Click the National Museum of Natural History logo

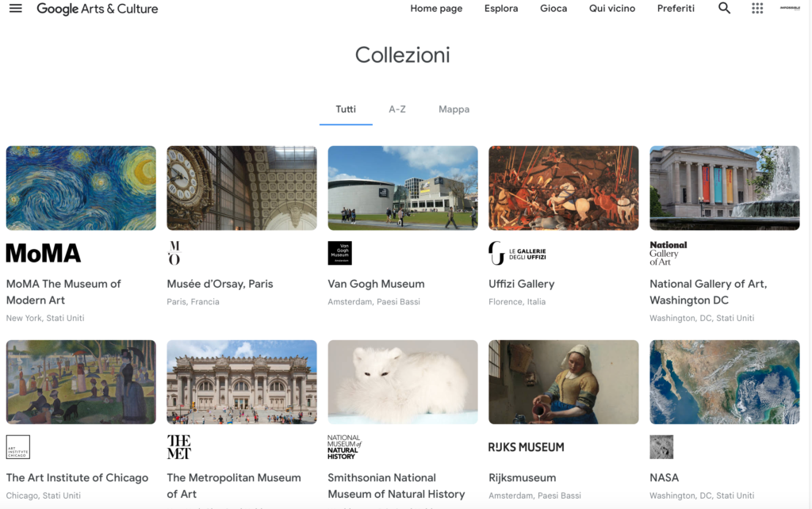click(x=344, y=447)
